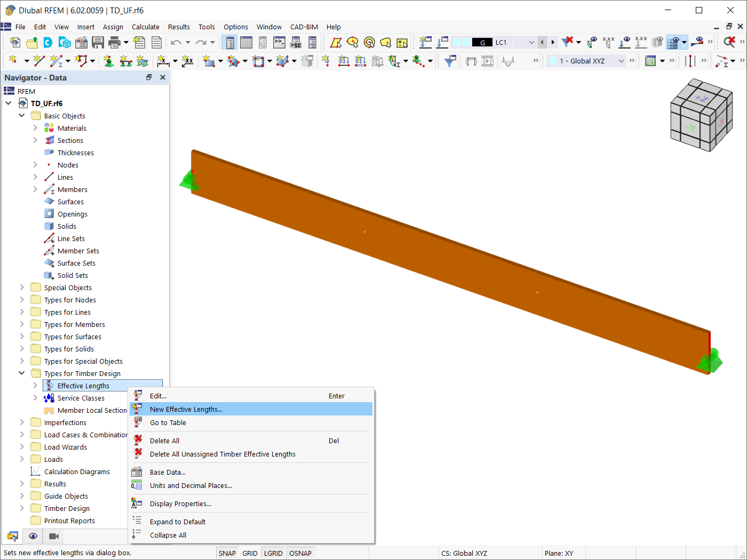Toggle the Tables panel toolbar button

tap(246, 42)
